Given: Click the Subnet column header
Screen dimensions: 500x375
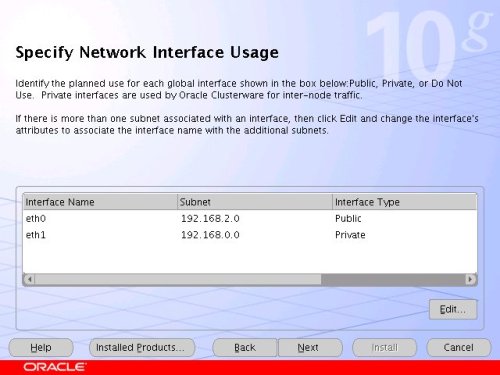Looking at the screenshot, I should pos(255,202).
